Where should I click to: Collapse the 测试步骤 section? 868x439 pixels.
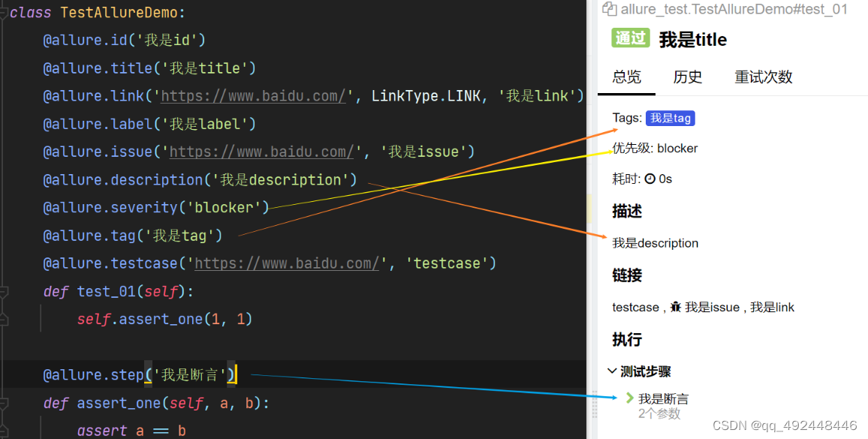pyautogui.click(x=613, y=371)
